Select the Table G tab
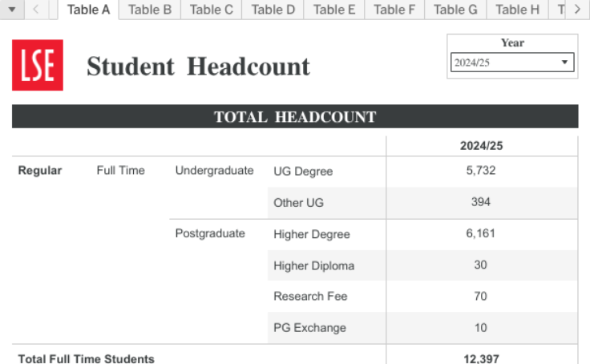This screenshot has height=364, width=590. click(x=455, y=10)
